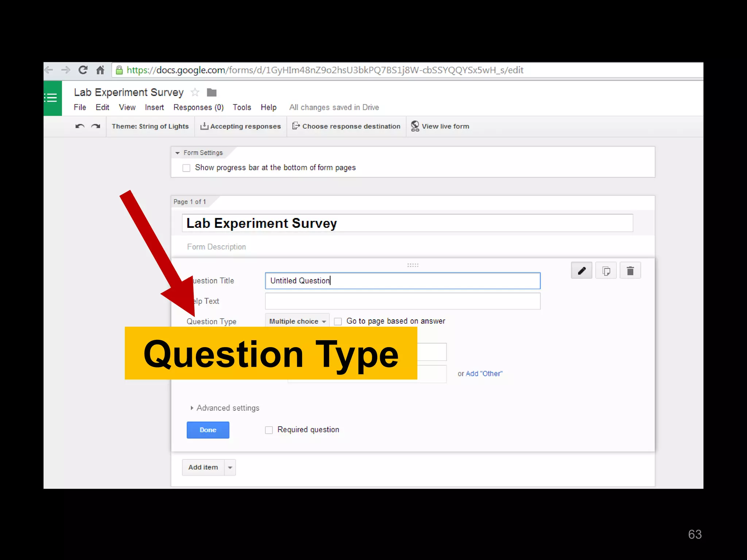Screen dimensions: 747x560
Task: Click the redo arrow icon
Action: tap(96, 126)
